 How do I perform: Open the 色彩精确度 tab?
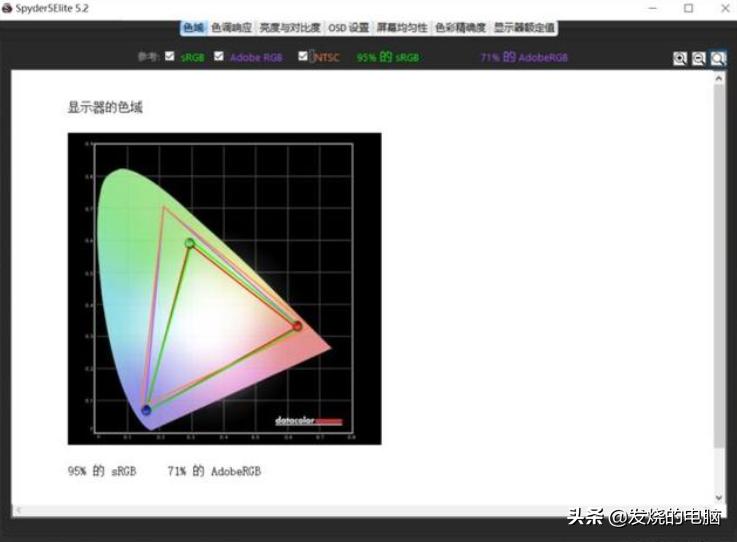(460, 28)
